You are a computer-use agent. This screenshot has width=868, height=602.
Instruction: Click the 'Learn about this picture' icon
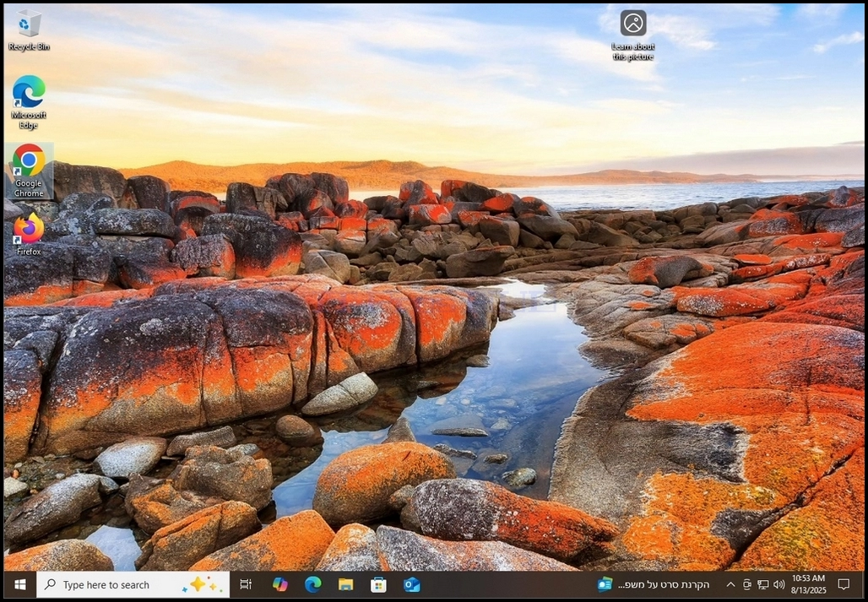tap(632, 35)
